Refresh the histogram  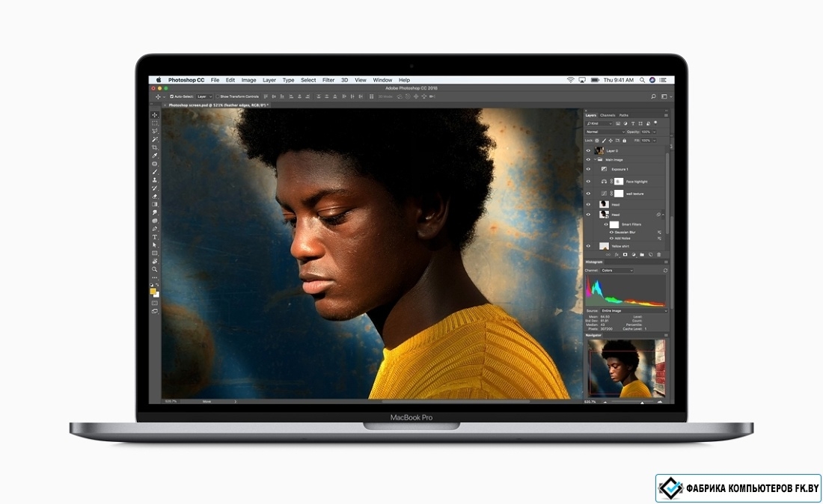[x=665, y=270]
